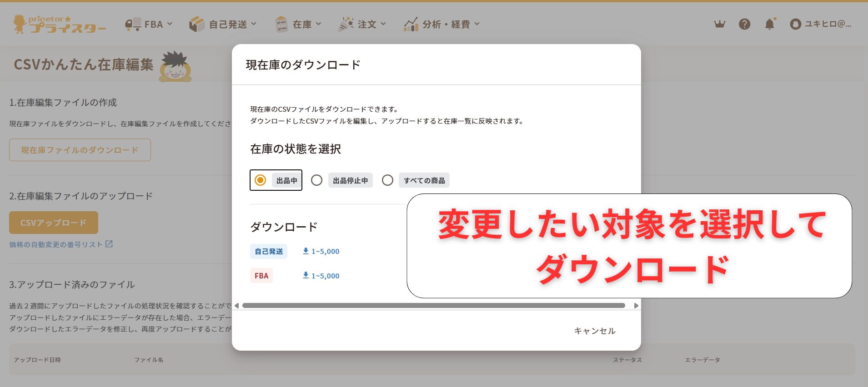Viewport: 868px width, 387px height.
Task: Expand the 自己発送 navigation dropdown
Action: [223, 24]
